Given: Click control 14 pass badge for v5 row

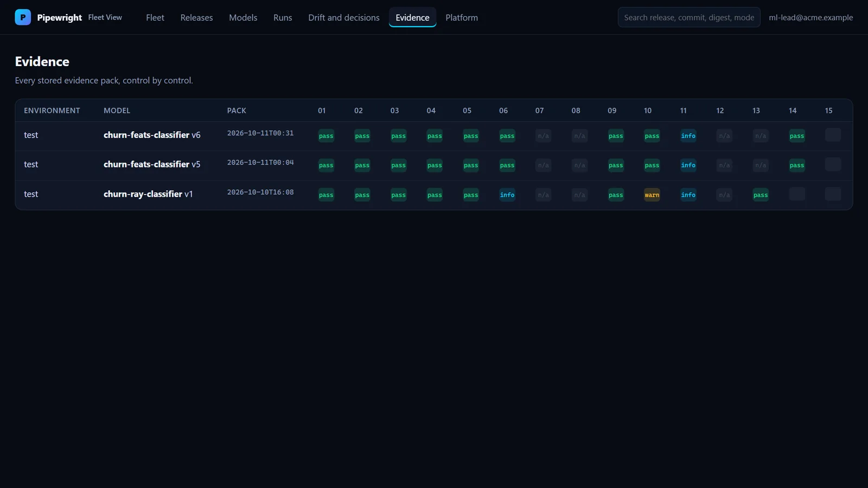Looking at the screenshot, I should pyautogui.click(x=797, y=165).
